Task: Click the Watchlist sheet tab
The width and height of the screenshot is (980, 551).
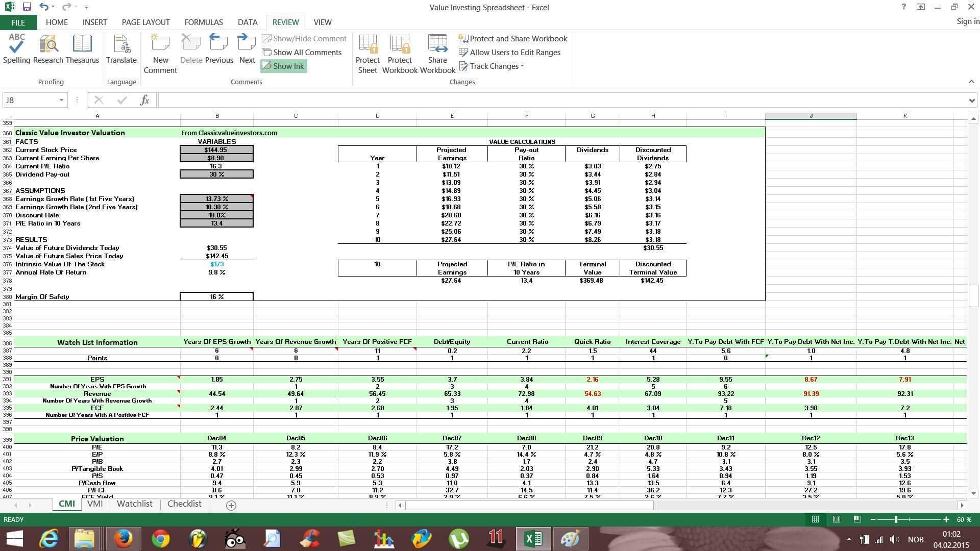Action: 134,504
